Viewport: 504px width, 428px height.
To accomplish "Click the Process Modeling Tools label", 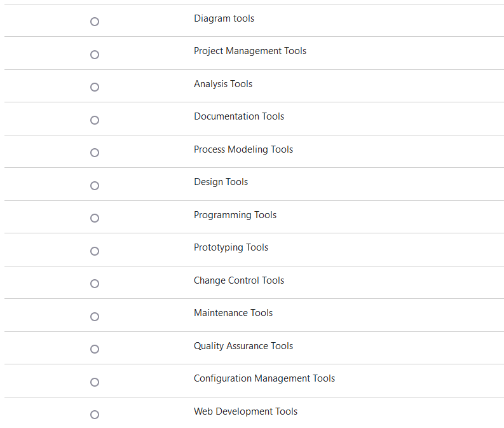I will click(x=243, y=149).
